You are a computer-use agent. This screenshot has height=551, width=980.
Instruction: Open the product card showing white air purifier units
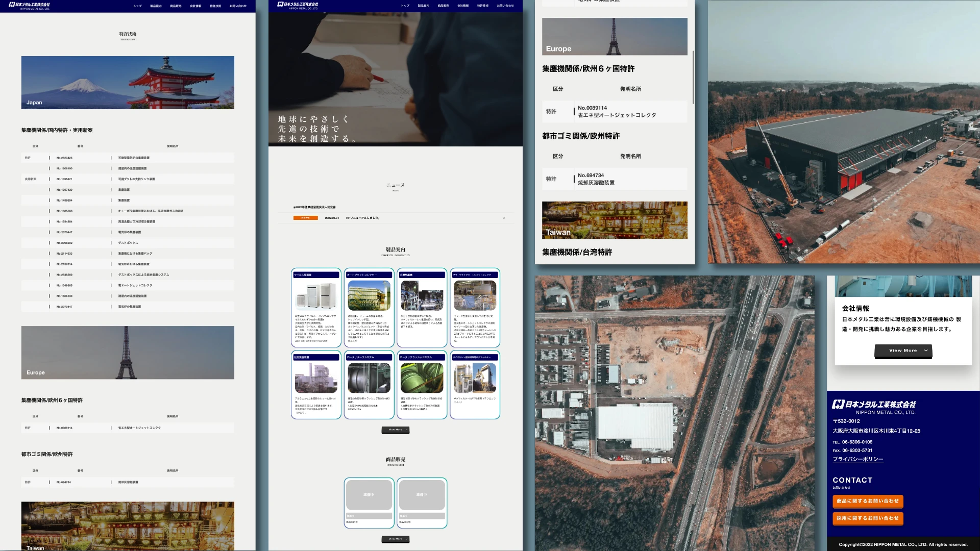click(x=316, y=308)
